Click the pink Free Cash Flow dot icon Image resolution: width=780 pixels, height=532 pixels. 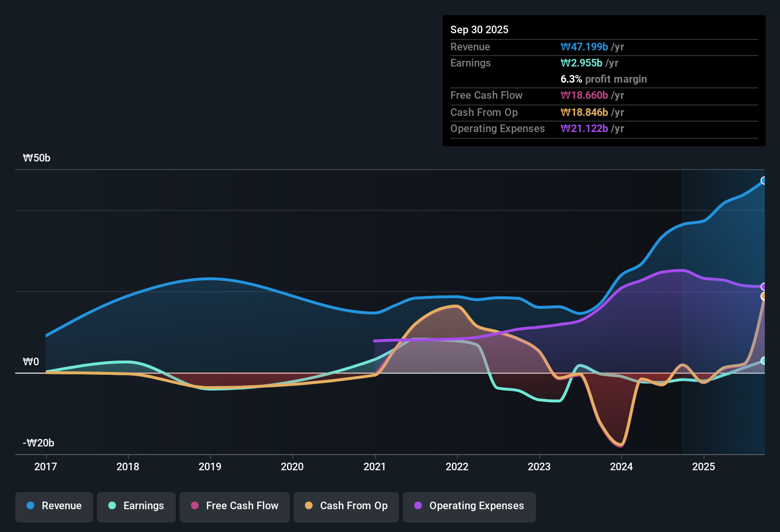click(194, 506)
